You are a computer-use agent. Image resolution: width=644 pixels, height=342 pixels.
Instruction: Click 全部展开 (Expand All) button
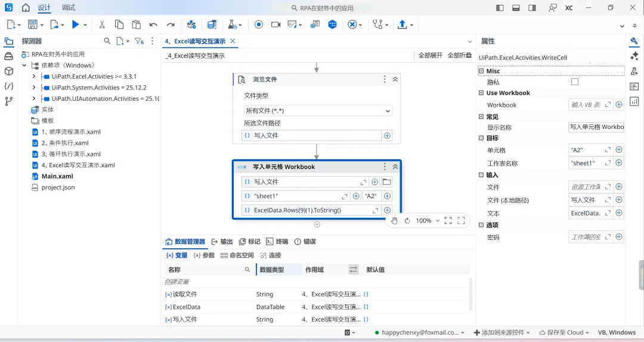(x=431, y=56)
